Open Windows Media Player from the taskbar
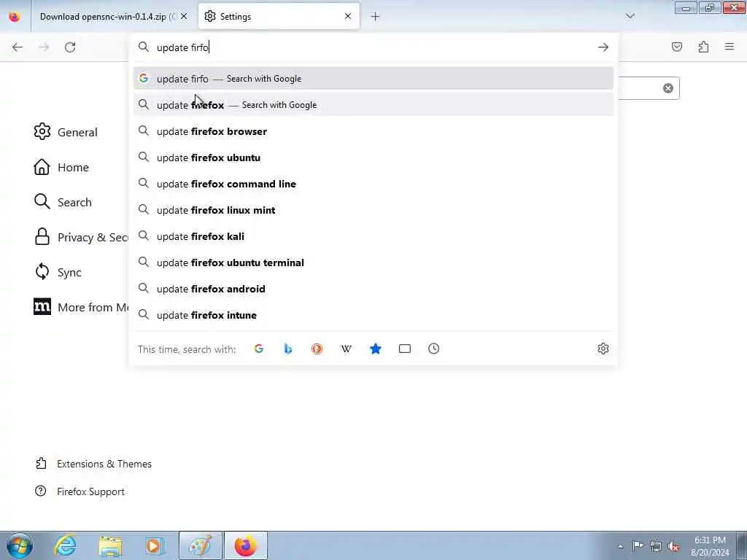 pos(155,545)
